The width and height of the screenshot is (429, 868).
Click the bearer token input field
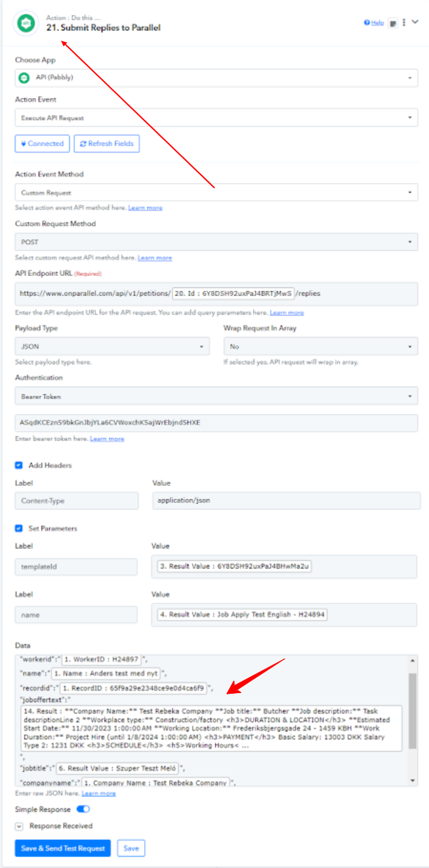click(216, 423)
